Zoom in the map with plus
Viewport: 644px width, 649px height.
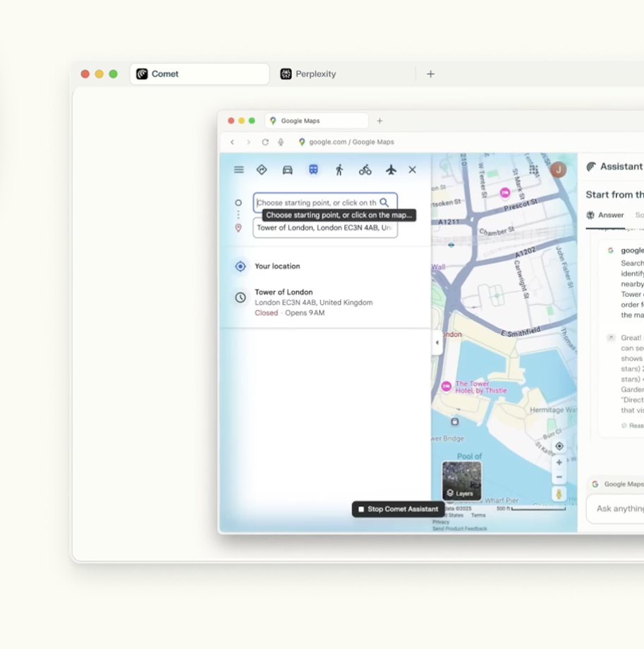(559, 462)
